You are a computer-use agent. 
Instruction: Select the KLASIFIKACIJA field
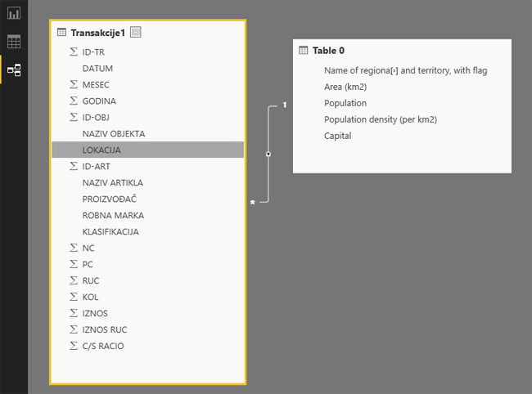point(110,232)
